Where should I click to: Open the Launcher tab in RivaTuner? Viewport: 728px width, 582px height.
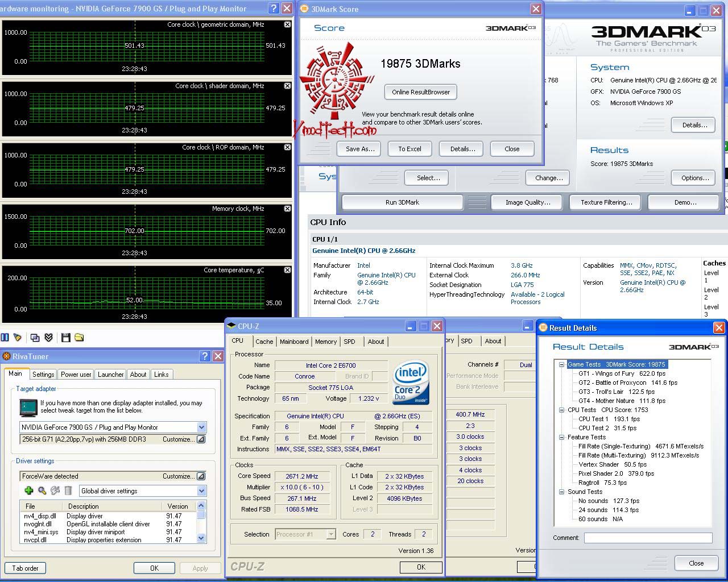pyautogui.click(x=111, y=375)
